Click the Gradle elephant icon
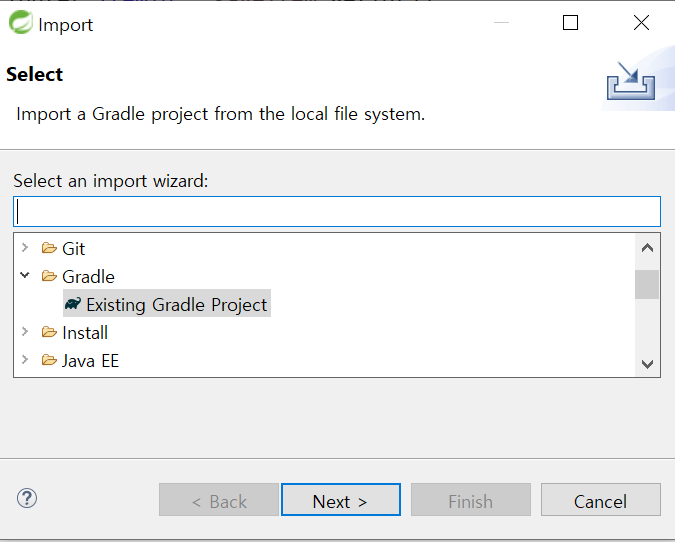 73,305
